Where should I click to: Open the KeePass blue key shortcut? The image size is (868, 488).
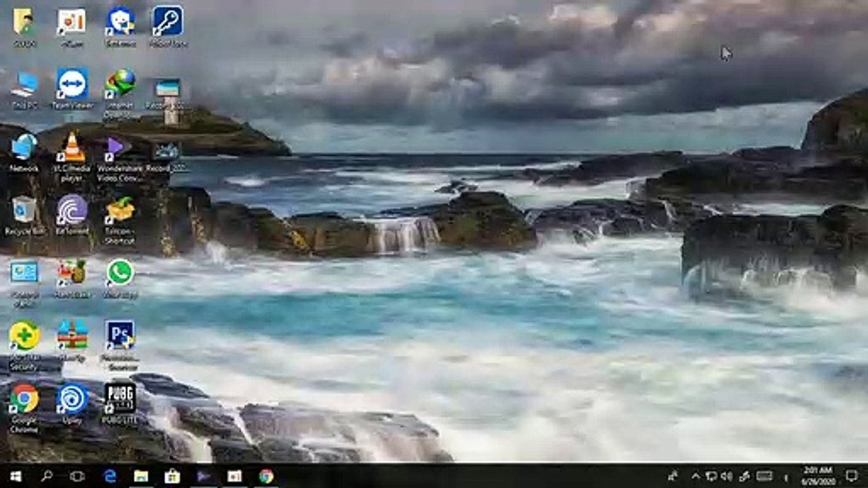point(167,21)
